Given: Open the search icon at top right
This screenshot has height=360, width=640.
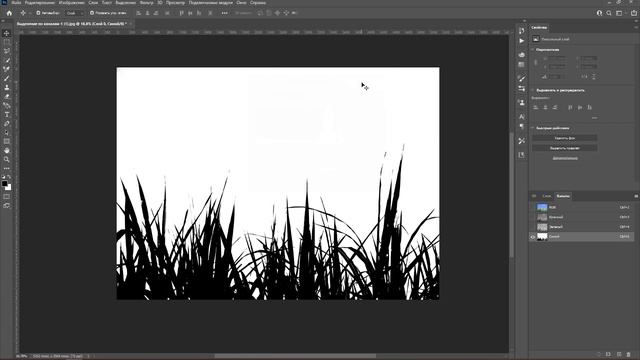Looking at the screenshot, I should 609,13.
